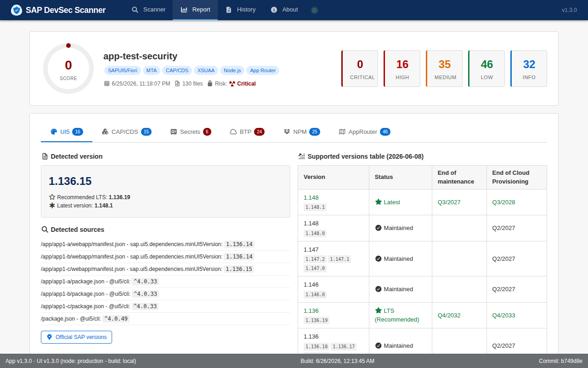Click the Build timestamp in the footer
The height and width of the screenshot is (368, 588).
(x=337, y=361)
